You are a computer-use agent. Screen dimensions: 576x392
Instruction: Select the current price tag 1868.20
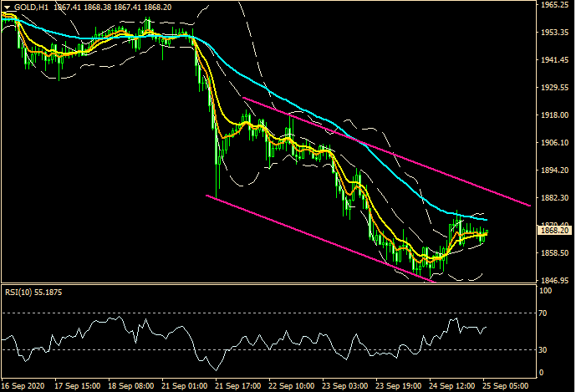[x=555, y=230]
